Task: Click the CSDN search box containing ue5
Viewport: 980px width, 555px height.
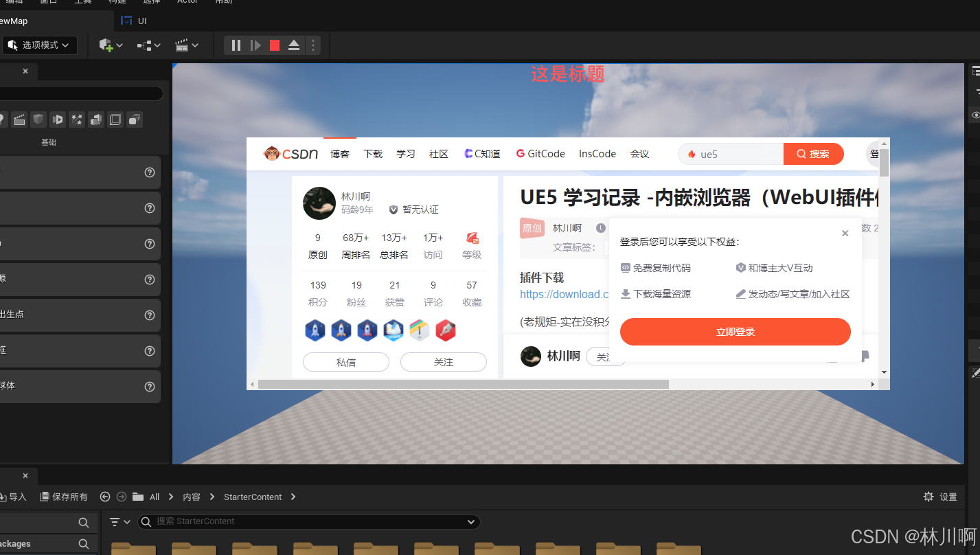Action: click(x=731, y=154)
